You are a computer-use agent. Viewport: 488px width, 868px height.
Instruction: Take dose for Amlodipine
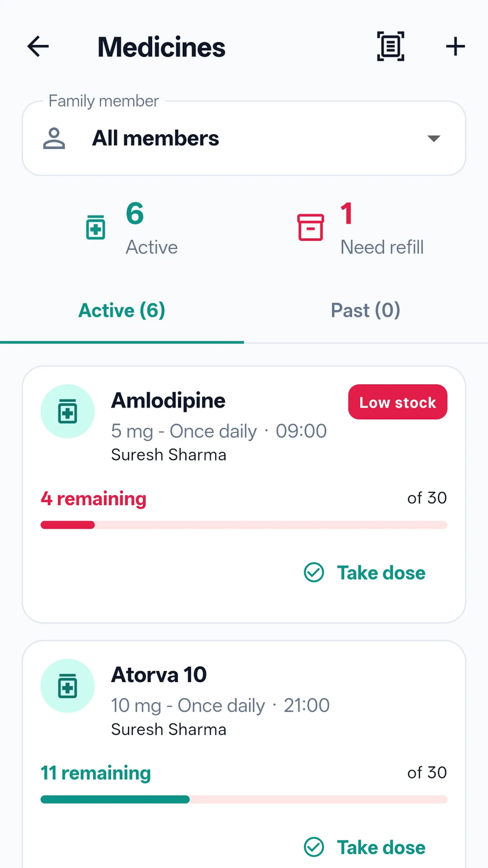coord(365,572)
